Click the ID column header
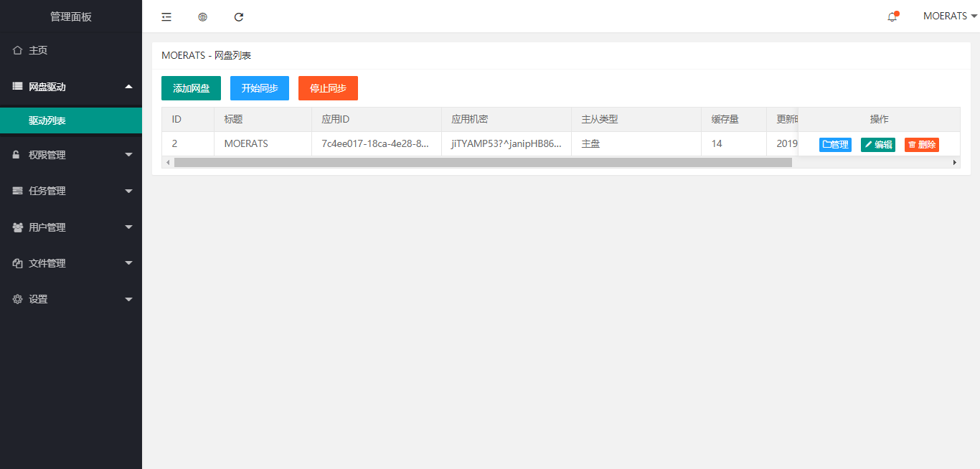 click(x=188, y=119)
